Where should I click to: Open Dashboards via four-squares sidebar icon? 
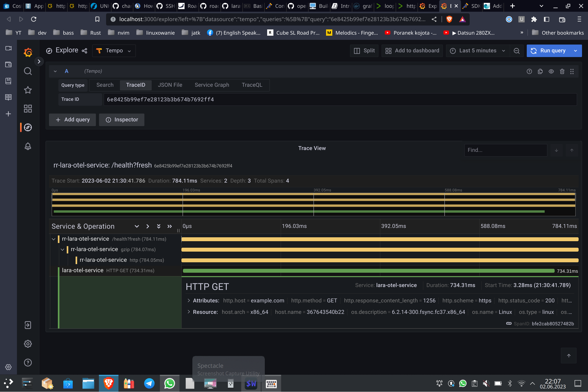[x=28, y=109]
